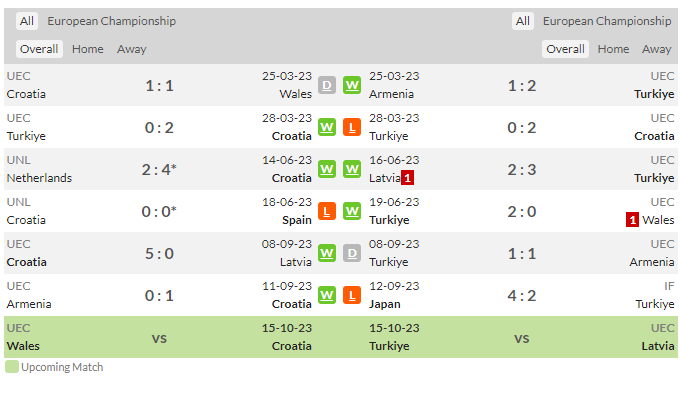Click the orange L badge next to Japan

(x=352, y=296)
